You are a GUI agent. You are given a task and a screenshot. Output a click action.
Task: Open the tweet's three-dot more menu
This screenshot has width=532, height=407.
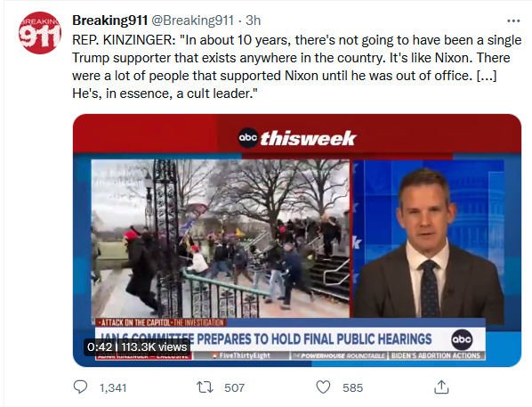(x=513, y=20)
